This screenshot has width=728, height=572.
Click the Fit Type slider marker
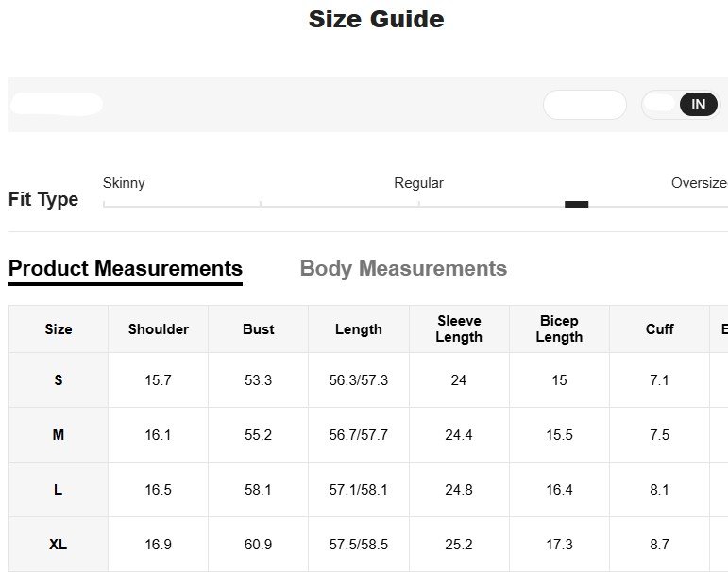[x=576, y=204]
